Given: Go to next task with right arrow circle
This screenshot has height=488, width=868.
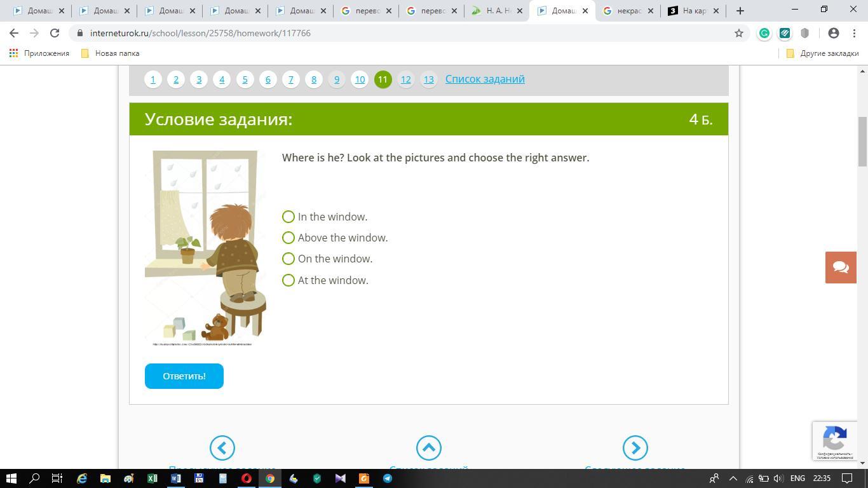Looking at the screenshot, I should click(x=635, y=448).
